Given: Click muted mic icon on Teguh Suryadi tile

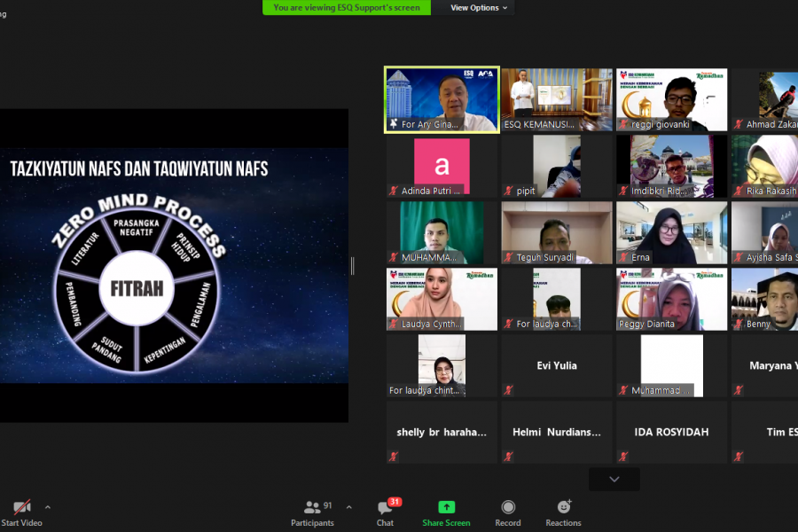Looking at the screenshot, I should (509, 257).
